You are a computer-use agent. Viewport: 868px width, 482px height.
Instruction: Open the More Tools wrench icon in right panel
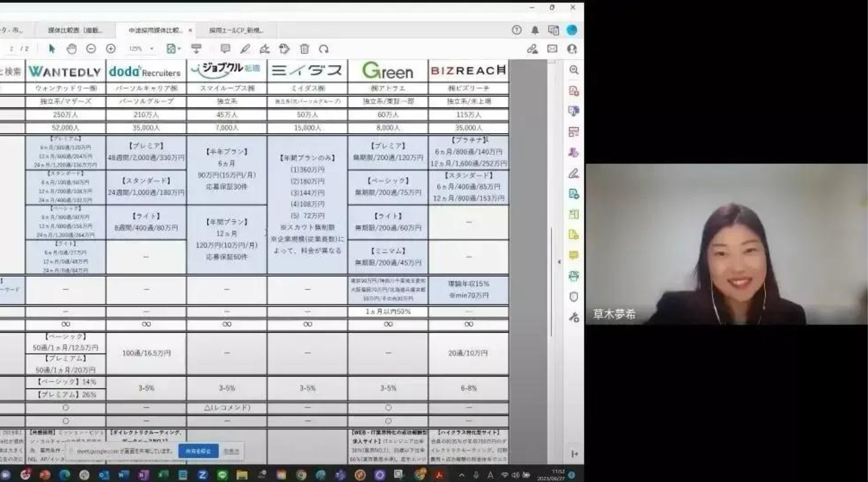[574, 317]
